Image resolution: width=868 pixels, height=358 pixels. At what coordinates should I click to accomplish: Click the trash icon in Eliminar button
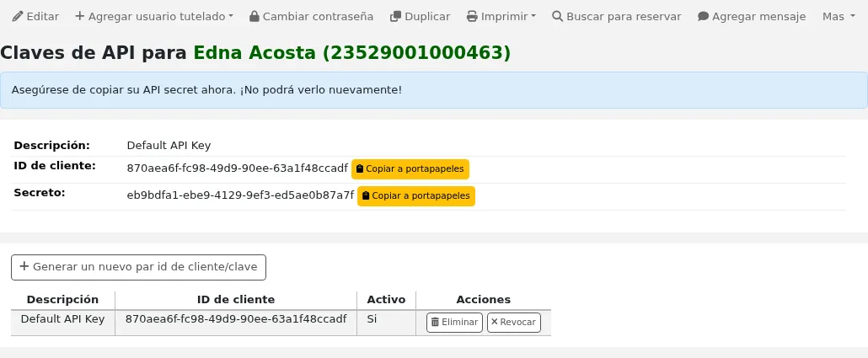pyautogui.click(x=435, y=322)
